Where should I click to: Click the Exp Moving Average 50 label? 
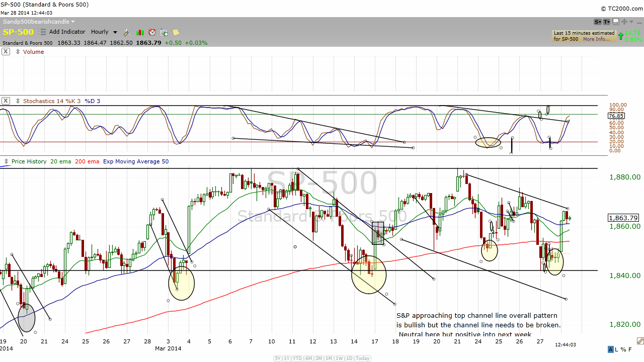tap(136, 161)
